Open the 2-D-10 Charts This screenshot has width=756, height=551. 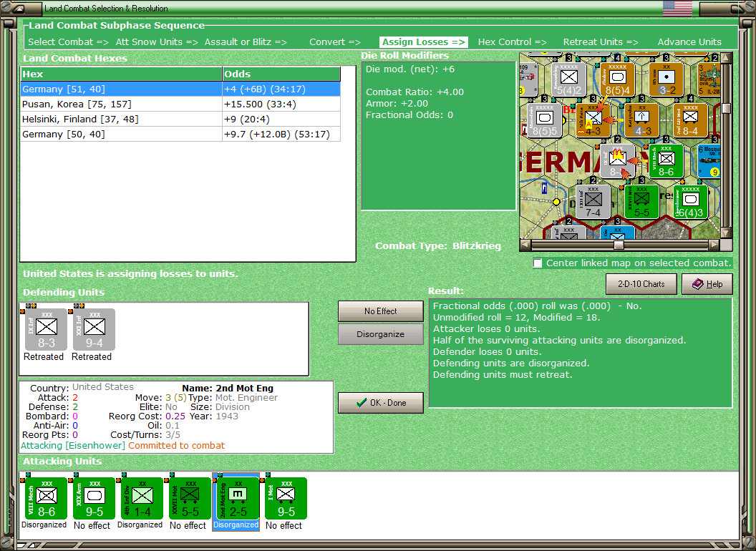coord(641,284)
